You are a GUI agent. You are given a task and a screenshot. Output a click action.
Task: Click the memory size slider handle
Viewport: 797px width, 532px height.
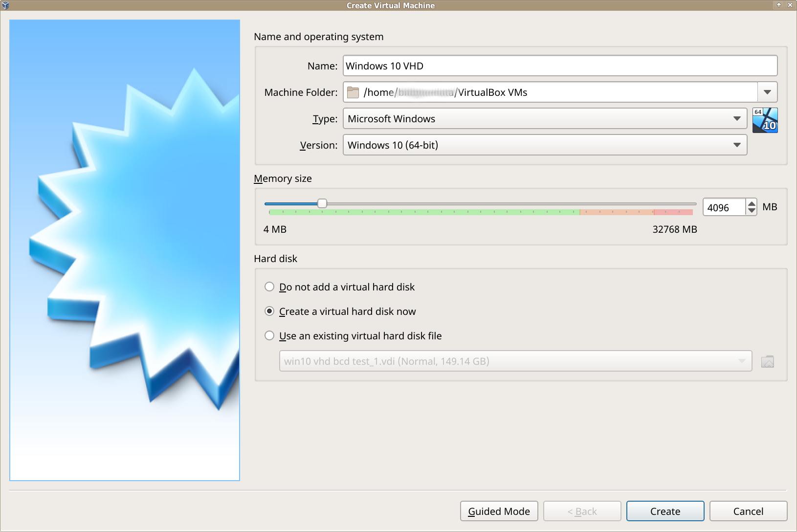pyautogui.click(x=322, y=203)
